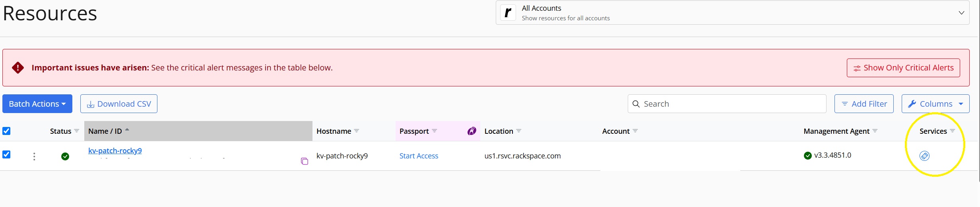The height and width of the screenshot is (207, 980).
Task: Click the Location column filter icon
Action: (518, 131)
